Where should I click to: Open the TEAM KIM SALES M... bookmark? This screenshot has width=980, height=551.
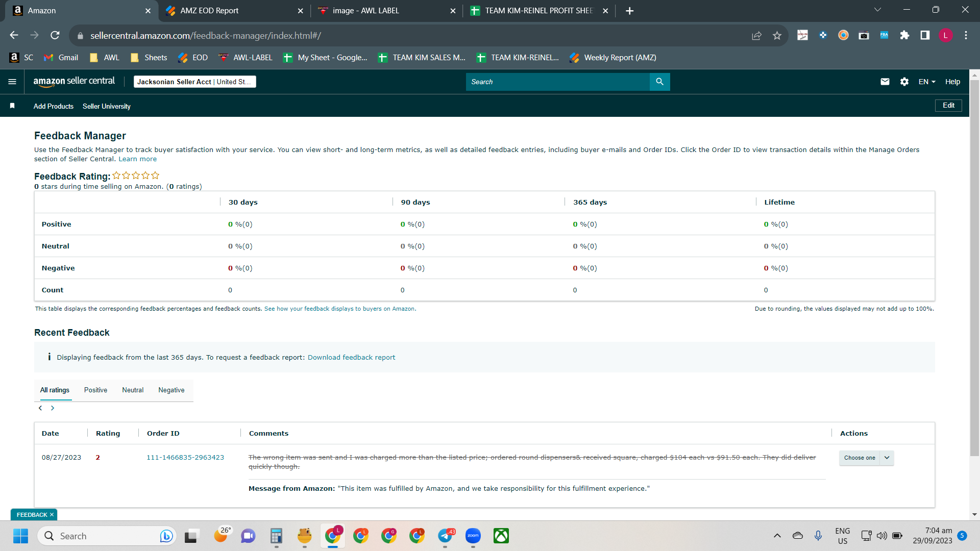tap(422, 58)
